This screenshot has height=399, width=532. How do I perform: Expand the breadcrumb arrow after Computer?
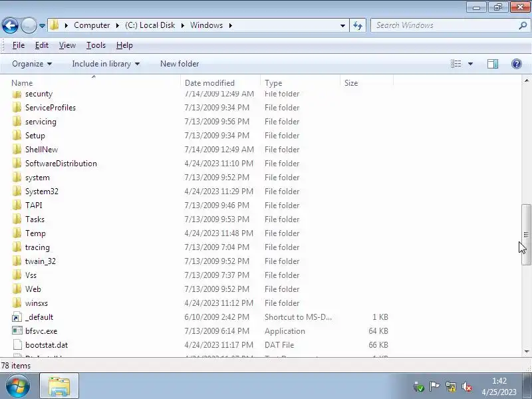118,25
